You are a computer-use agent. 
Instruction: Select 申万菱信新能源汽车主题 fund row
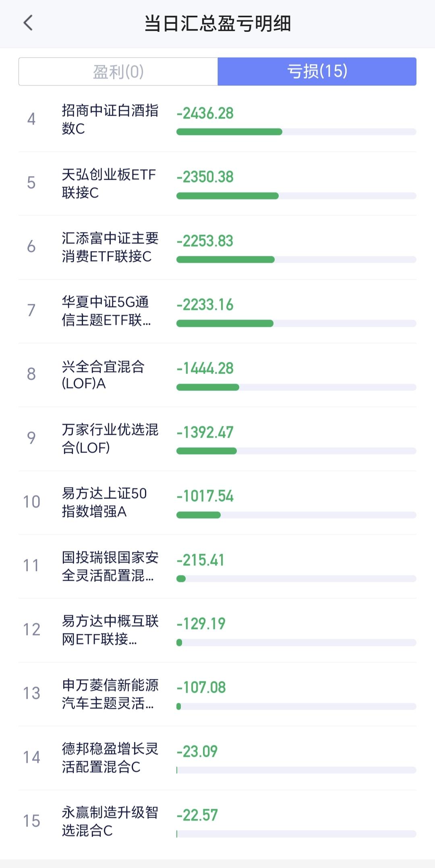coord(110,694)
